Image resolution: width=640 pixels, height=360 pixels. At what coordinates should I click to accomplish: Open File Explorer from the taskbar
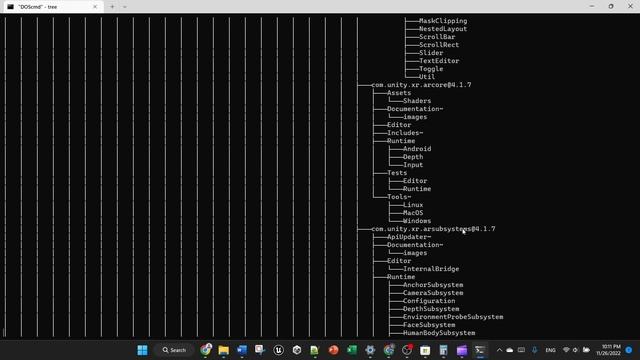click(223, 350)
